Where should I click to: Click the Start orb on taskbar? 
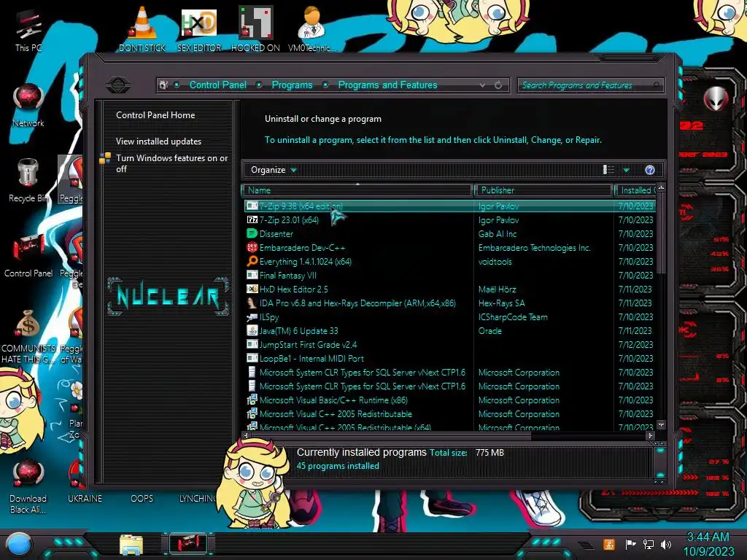(19, 545)
